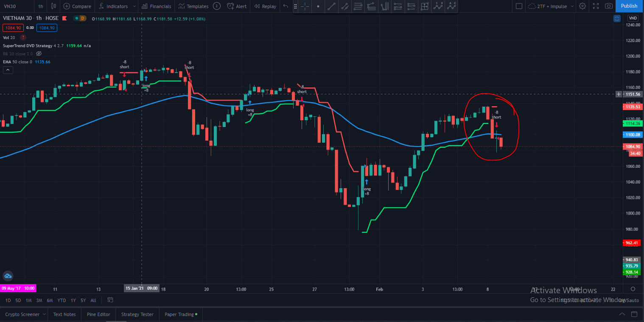Open chart settings gear
The width and height of the screenshot is (644, 322).
tap(583, 6)
